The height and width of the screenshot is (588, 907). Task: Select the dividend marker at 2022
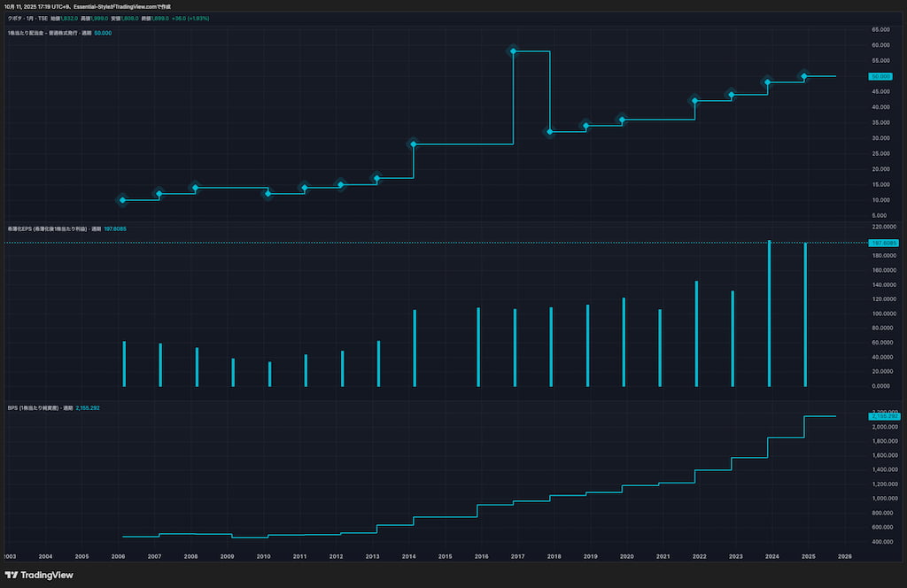pyautogui.click(x=695, y=101)
